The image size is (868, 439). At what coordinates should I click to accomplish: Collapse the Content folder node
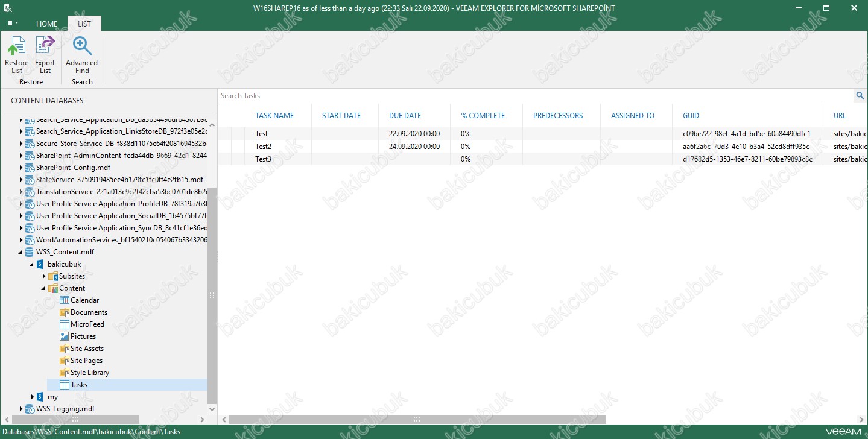(43, 288)
